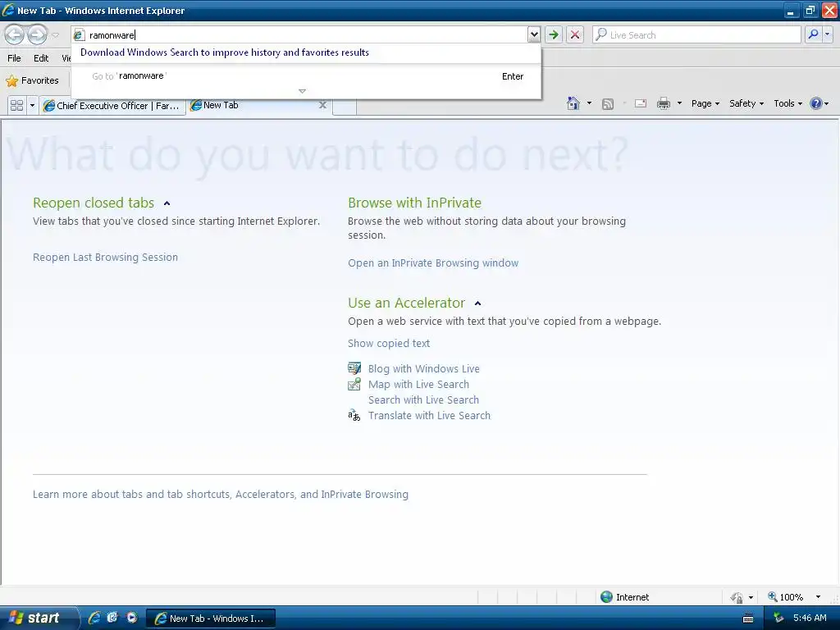The image size is (840, 630).
Task: Select Blog with Windows Live accelerator
Action: coord(424,368)
